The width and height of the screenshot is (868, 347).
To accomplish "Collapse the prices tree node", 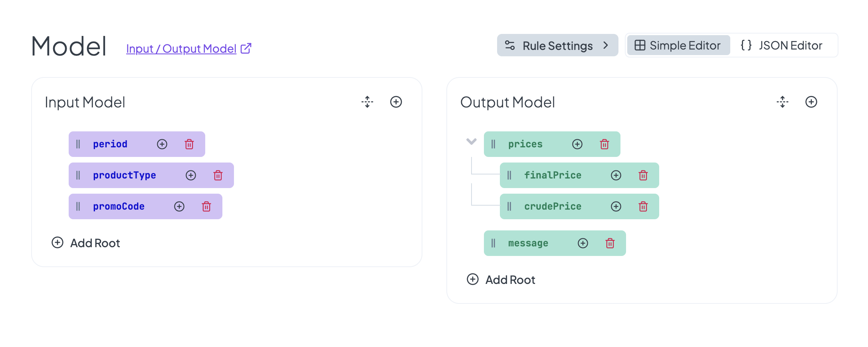I will pyautogui.click(x=471, y=142).
